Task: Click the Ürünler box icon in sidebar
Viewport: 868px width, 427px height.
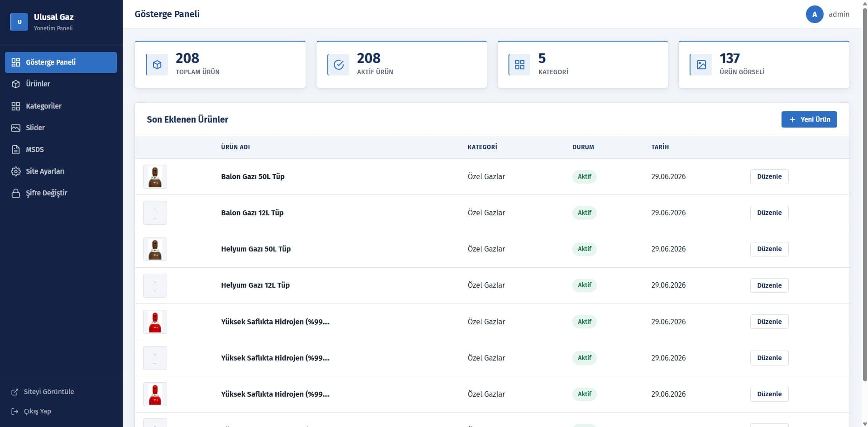Action: (16, 84)
